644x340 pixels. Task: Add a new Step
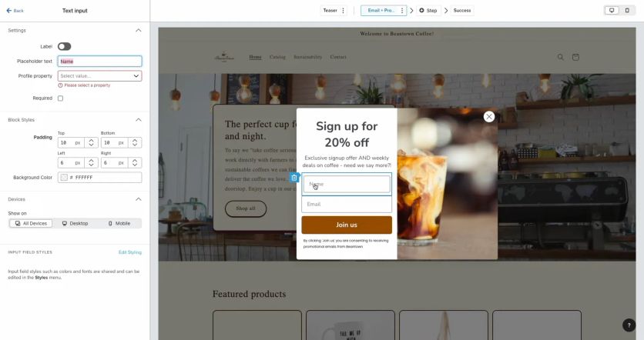pyautogui.click(x=428, y=11)
